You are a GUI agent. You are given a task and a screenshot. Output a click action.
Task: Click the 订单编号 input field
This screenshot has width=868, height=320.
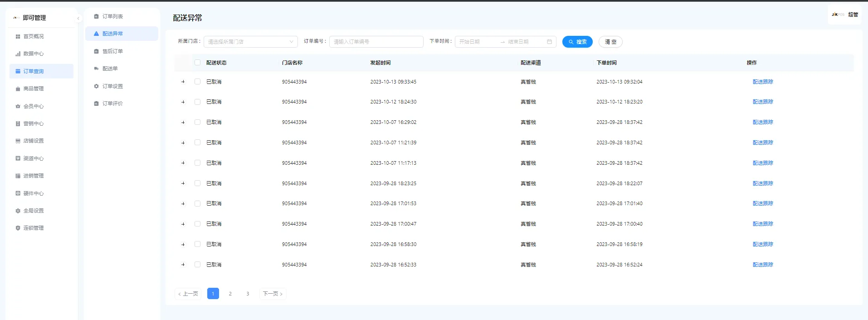(x=376, y=42)
